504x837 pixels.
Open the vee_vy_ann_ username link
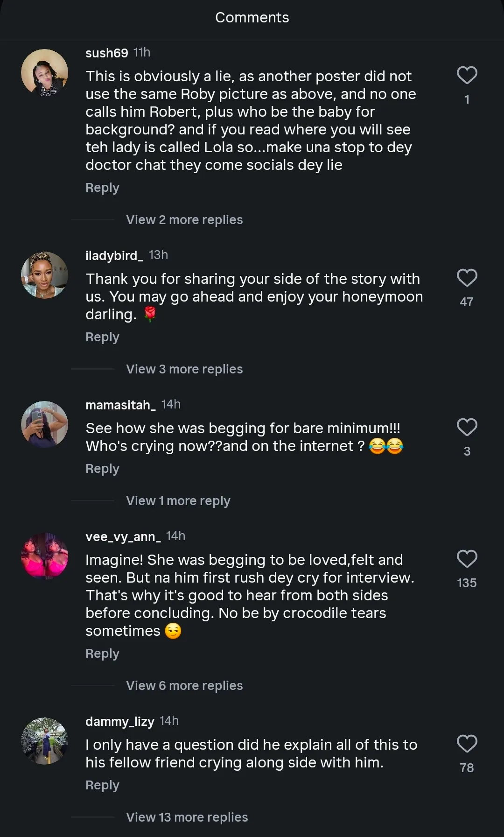coord(123,536)
